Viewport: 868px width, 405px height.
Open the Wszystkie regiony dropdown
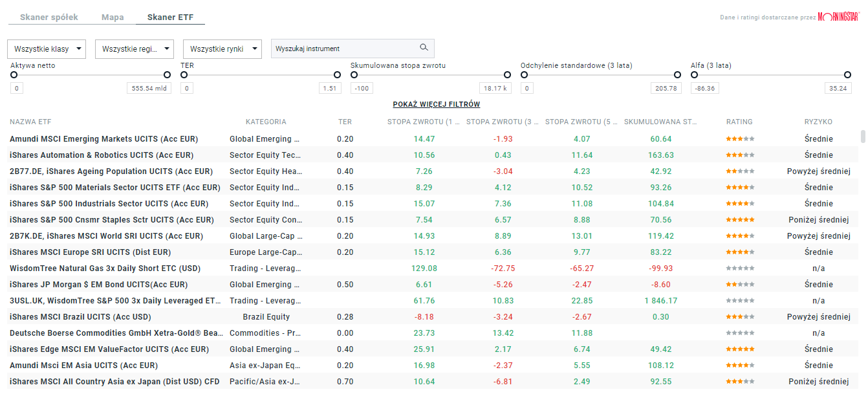134,49
